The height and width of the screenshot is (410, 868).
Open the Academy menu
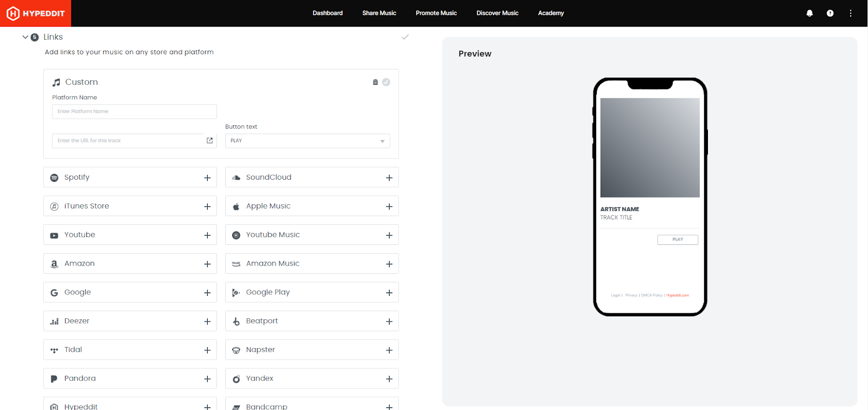pos(551,13)
